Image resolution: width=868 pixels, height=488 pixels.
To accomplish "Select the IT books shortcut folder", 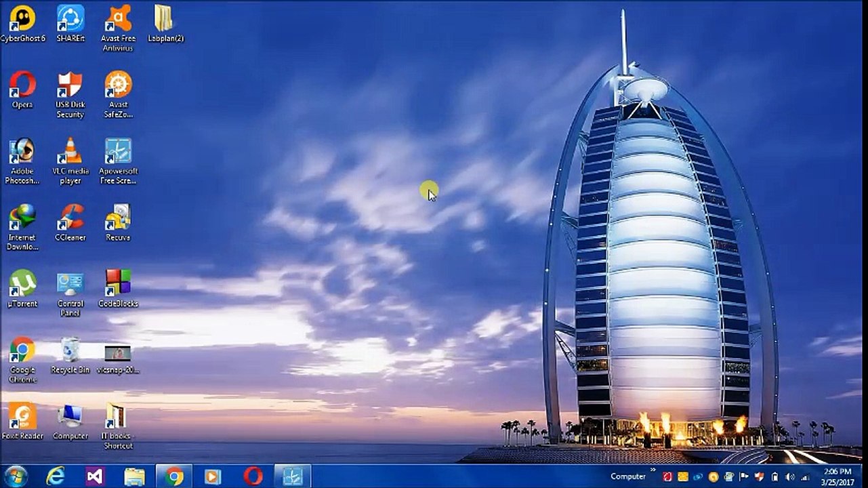I will pyautogui.click(x=119, y=427).
